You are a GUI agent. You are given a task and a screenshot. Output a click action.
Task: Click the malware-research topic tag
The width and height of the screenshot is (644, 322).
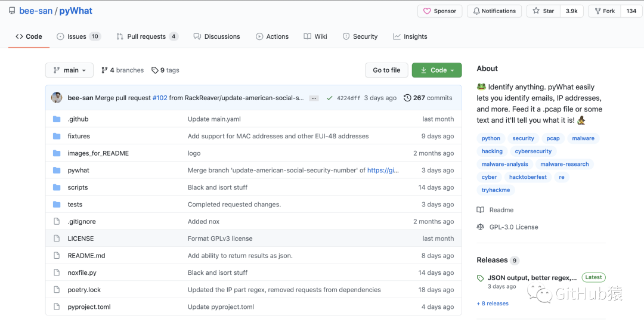tap(564, 164)
